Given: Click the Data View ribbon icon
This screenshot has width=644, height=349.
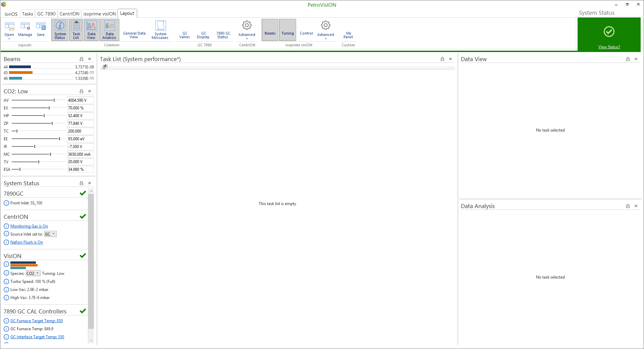Looking at the screenshot, I should (x=91, y=30).
